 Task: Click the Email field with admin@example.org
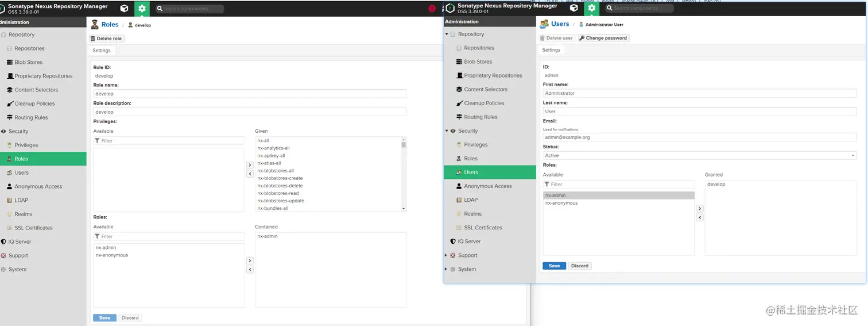[x=699, y=137]
